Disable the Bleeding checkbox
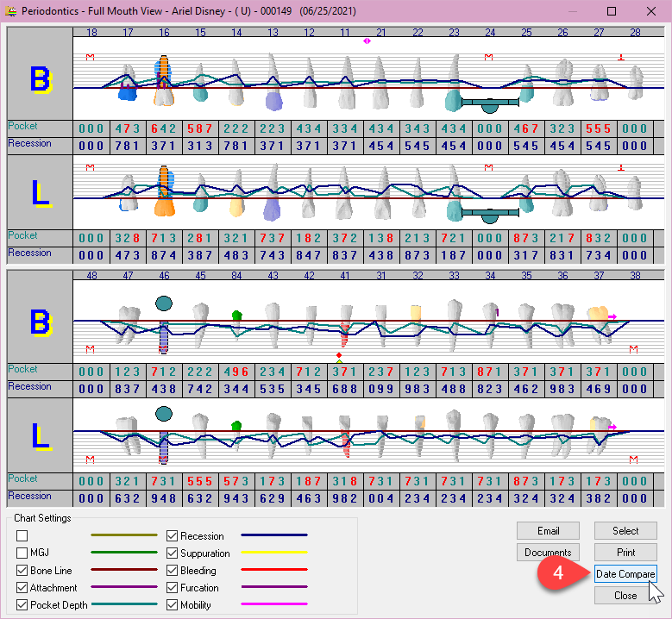Viewport: 672px width, 619px height. pyautogui.click(x=172, y=571)
